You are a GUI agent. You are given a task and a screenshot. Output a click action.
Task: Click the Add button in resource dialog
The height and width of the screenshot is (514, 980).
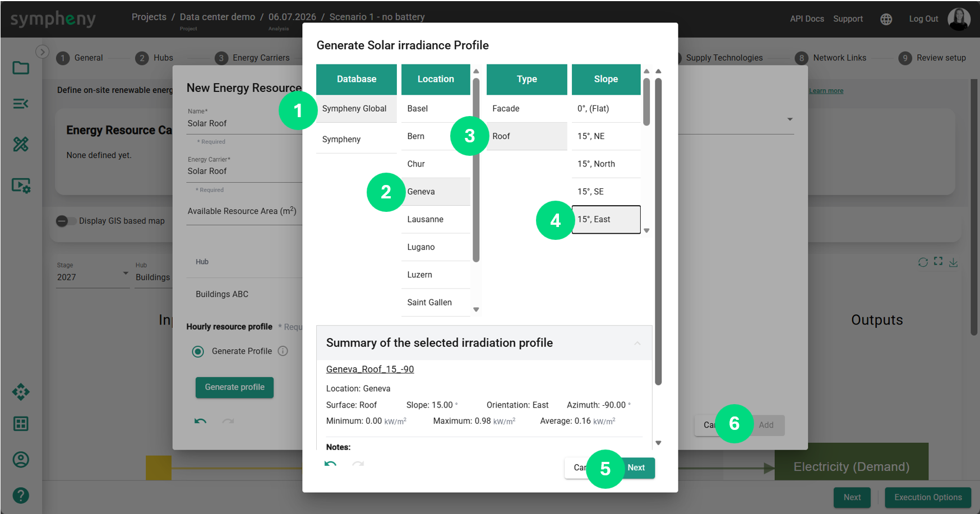pyautogui.click(x=766, y=425)
